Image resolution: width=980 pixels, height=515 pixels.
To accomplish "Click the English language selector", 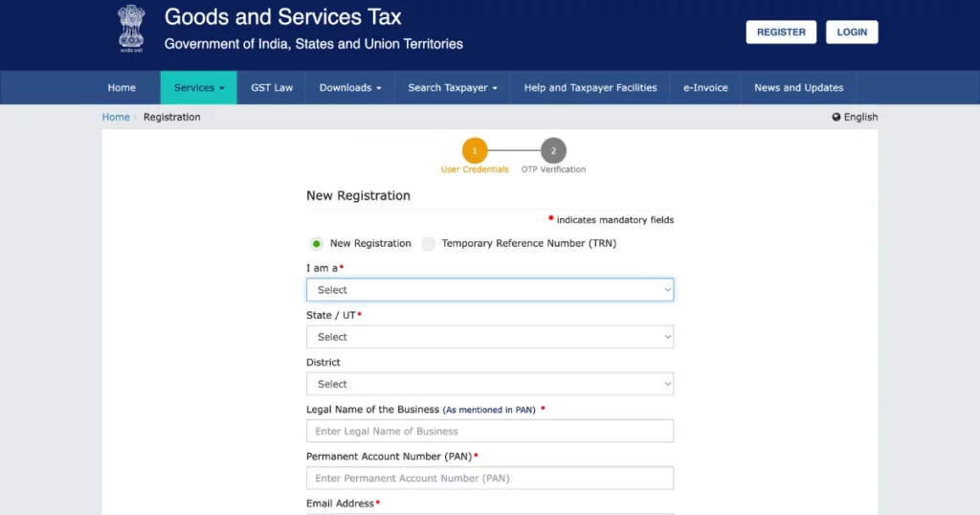I will [x=855, y=117].
